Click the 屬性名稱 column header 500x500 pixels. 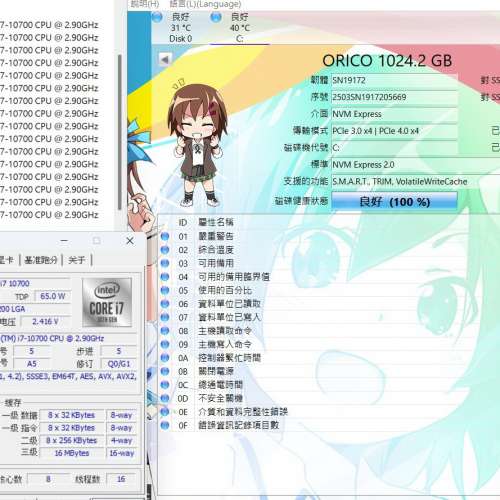coord(216,222)
